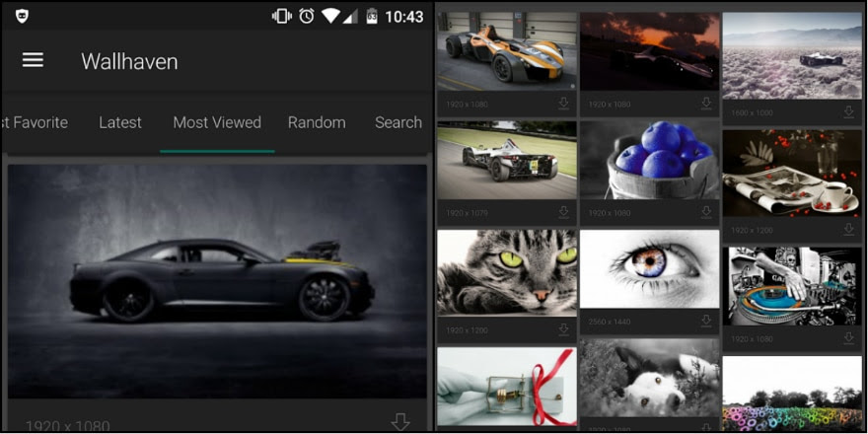This screenshot has height=434, width=868.
Task: Download the 2560 x 1440 eye wallpaper
Action: click(x=706, y=322)
